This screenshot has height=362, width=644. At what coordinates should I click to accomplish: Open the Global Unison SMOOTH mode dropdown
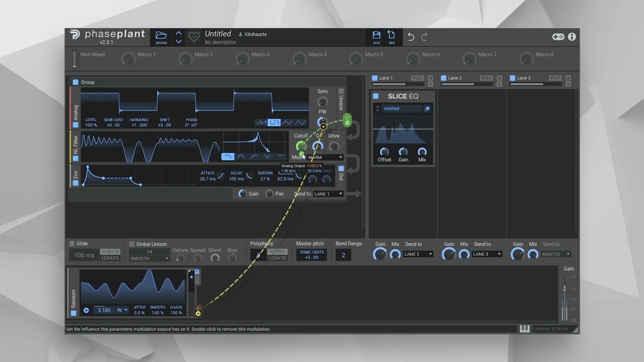[149, 258]
